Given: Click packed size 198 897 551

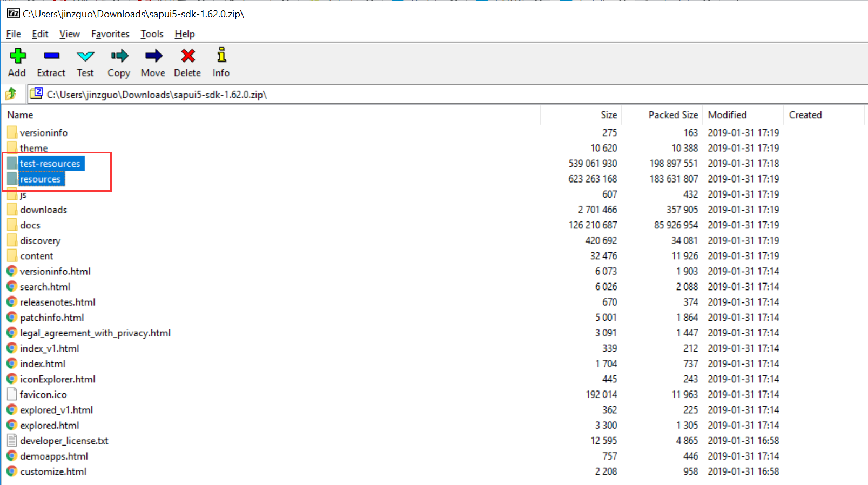Looking at the screenshot, I should 674,163.
